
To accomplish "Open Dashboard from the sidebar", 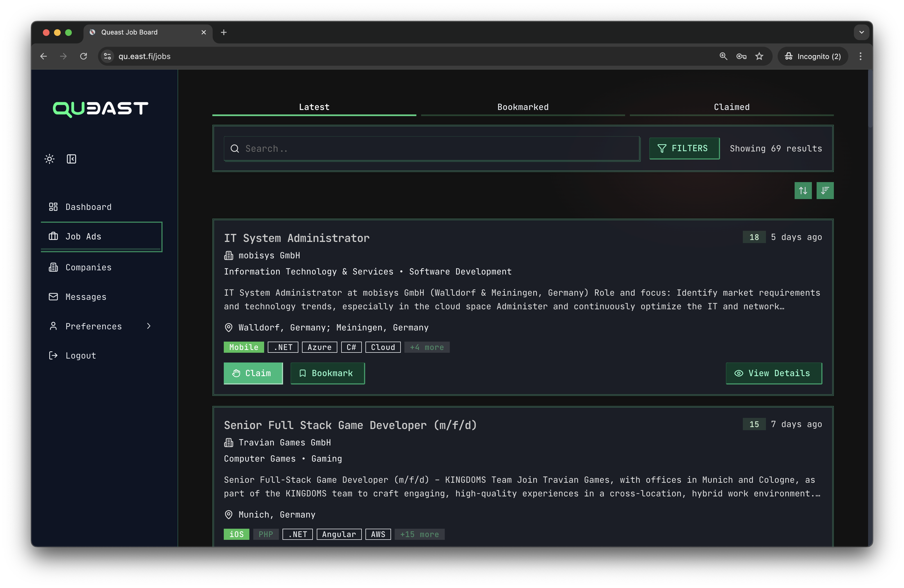I will pos(88,207).
